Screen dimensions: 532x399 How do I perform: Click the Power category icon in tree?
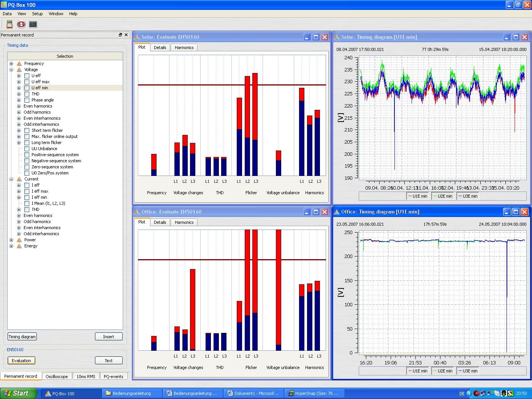click(x=19, y=240)
